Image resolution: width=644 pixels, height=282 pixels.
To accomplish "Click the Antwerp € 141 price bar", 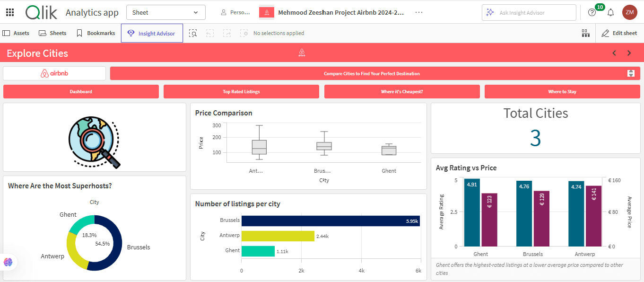I will pos(594,216).
